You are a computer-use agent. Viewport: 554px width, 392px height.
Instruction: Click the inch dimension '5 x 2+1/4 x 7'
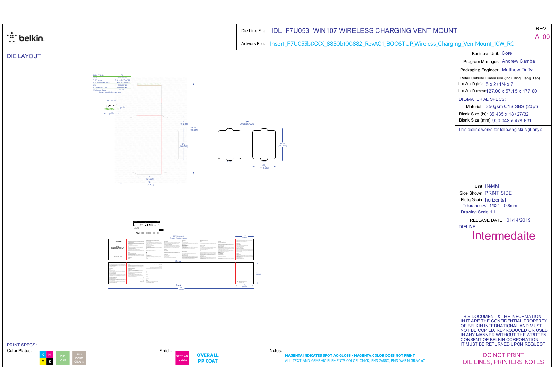coord(499,84)
